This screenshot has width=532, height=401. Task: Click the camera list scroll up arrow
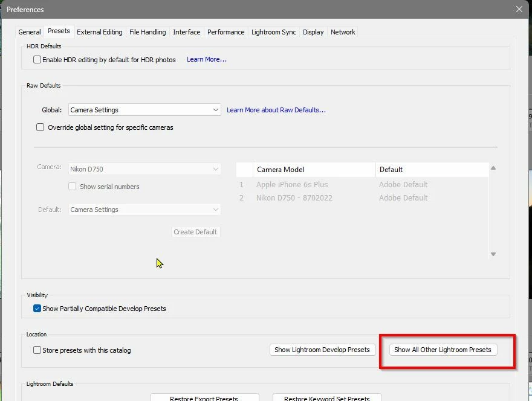tap(493, 168)
